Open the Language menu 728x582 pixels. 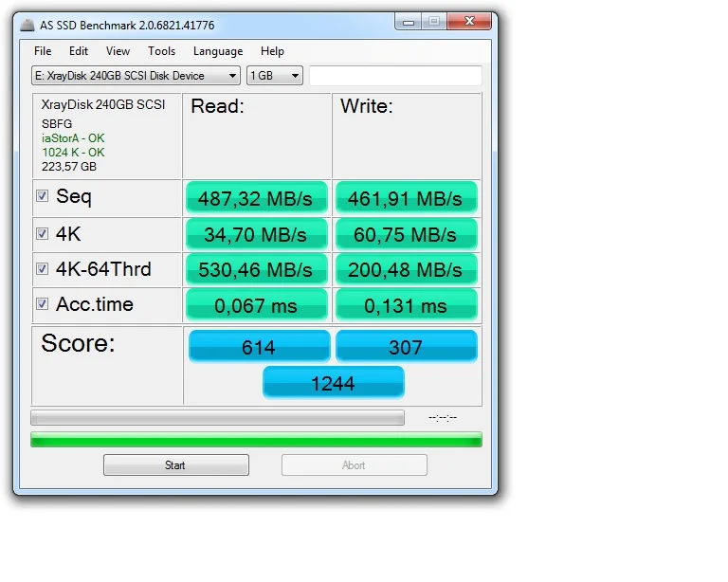pyautogui.click(x=218, y=51)
